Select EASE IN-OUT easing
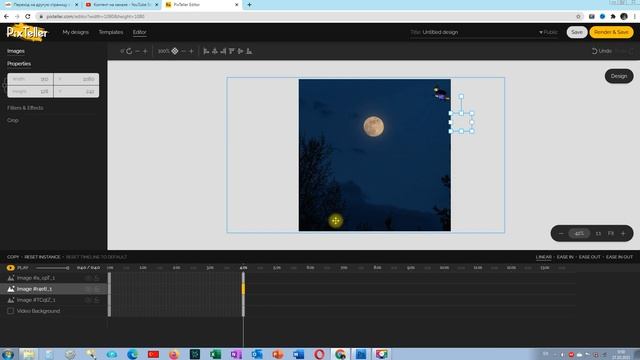 [620, 257]
